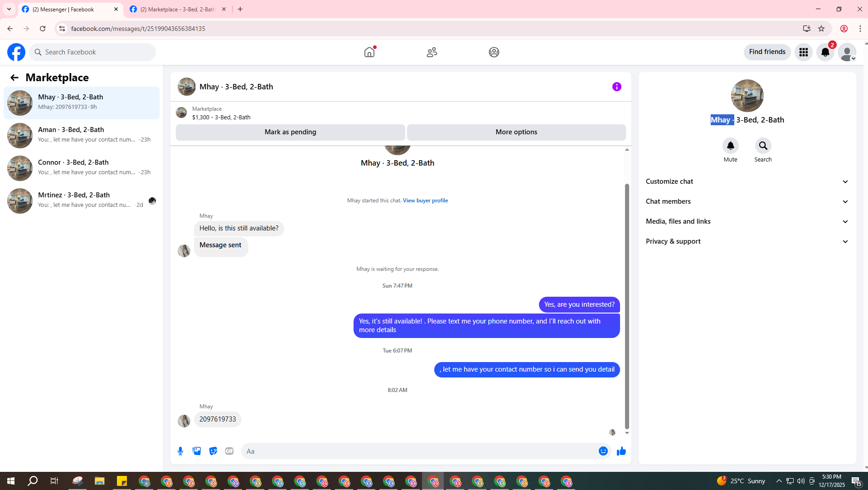868x490 pixels.
Task: Click the Find friends button
Action: tap(767, 52)
